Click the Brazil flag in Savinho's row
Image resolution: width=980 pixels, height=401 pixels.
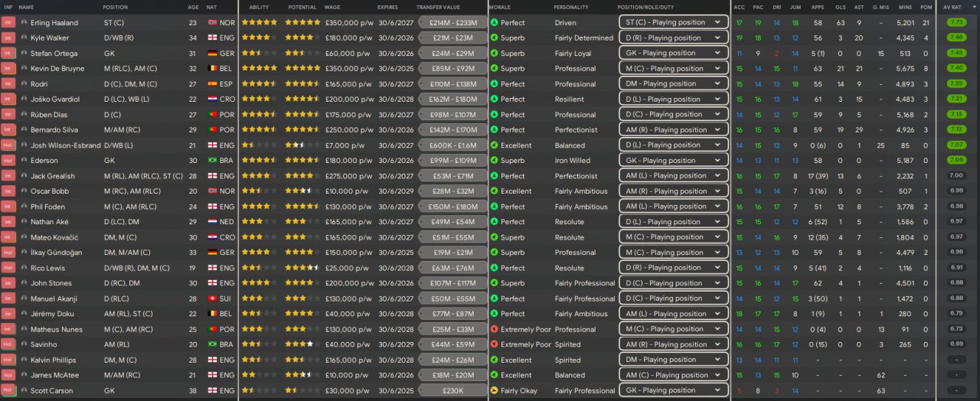coord(212,344)
